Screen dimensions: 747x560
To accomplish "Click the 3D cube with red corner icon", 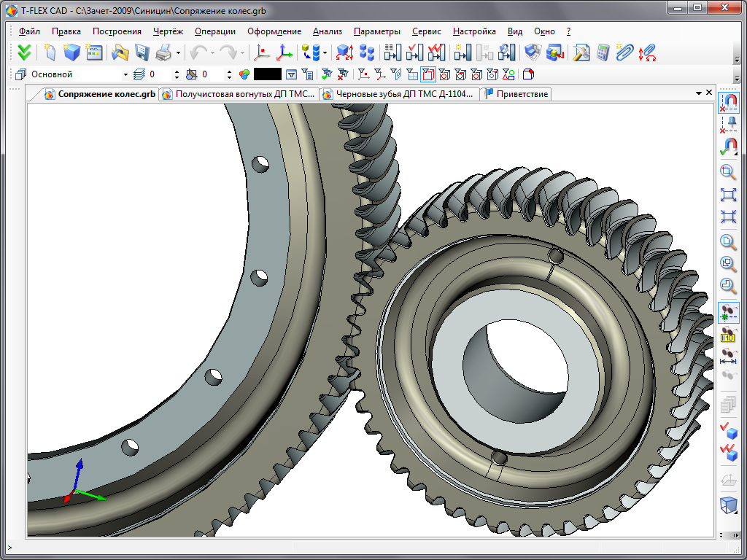I will [x=528, y=74].
